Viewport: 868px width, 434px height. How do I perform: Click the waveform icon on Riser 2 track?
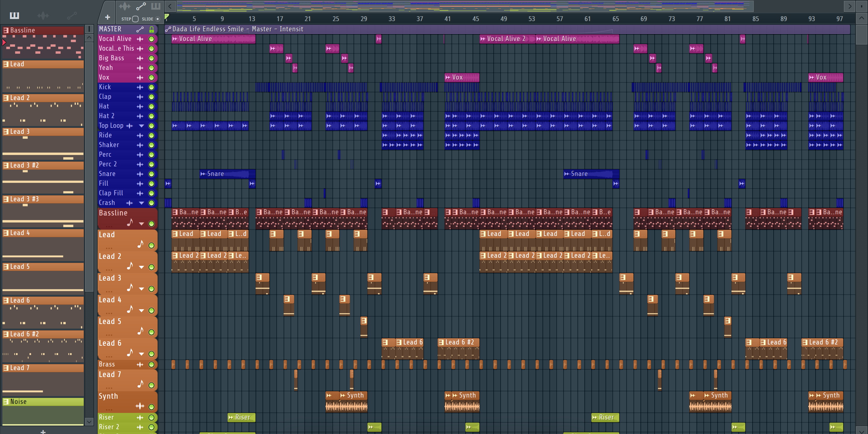tap(140, 427)
